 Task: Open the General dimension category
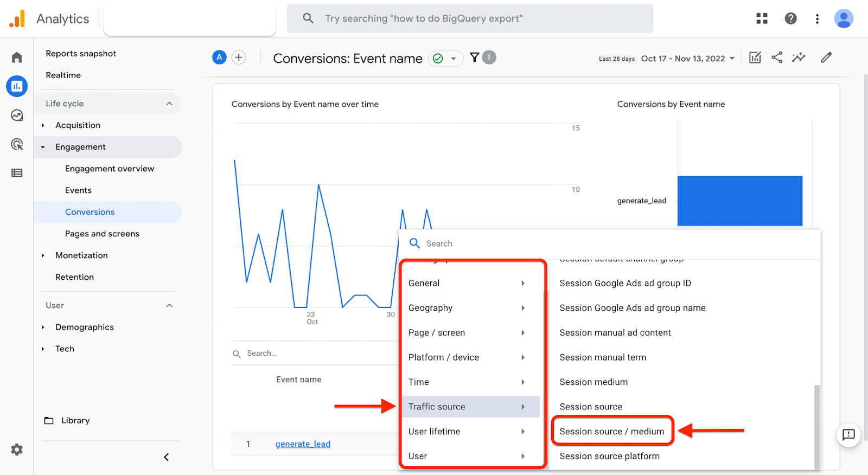point(470,283)
